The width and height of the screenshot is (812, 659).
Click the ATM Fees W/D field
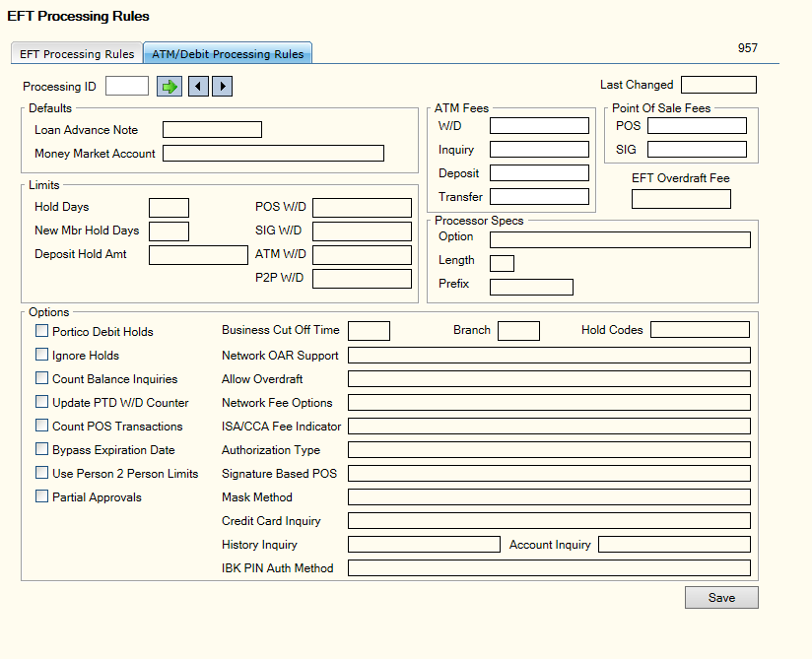pos(540,126)
